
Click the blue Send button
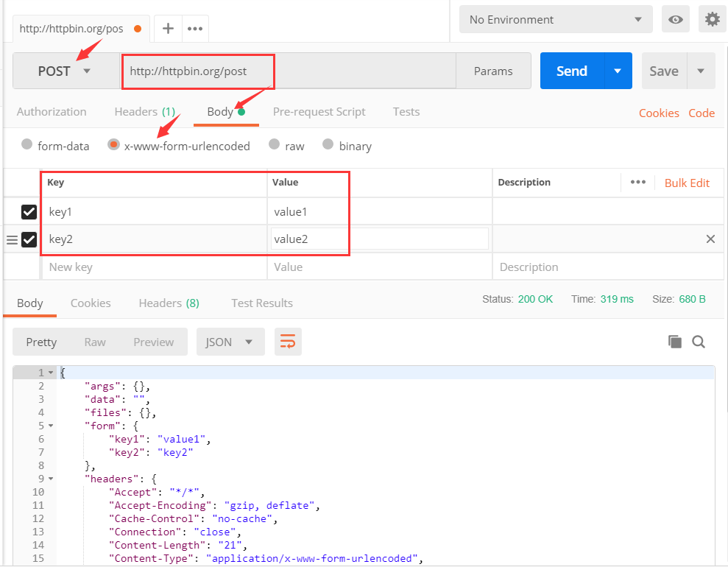(x=571, y=71)
